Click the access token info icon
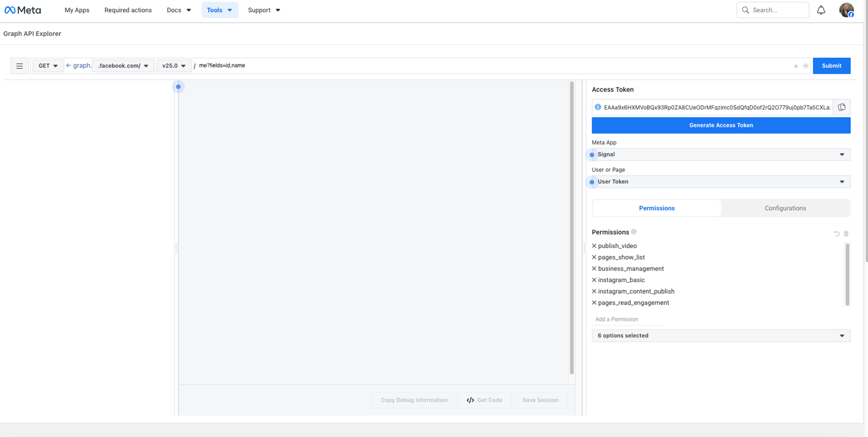 [x=598, y=108]
